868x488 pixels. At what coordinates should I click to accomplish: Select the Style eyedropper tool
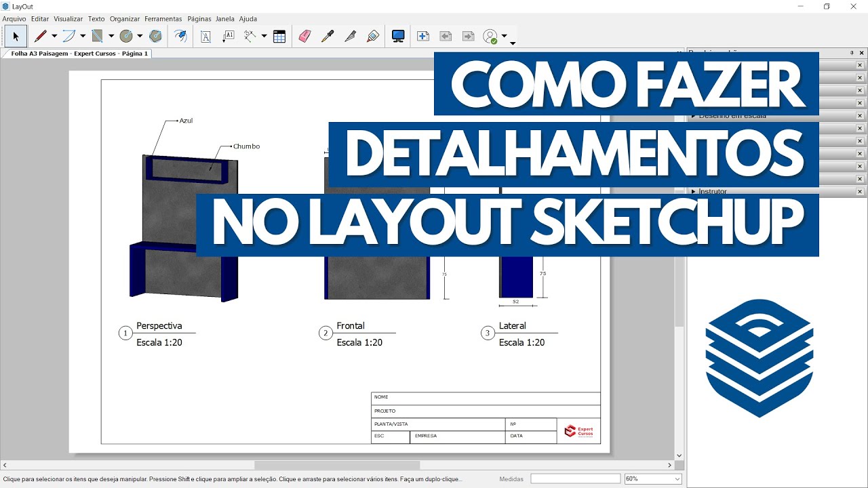pos(328,37)
